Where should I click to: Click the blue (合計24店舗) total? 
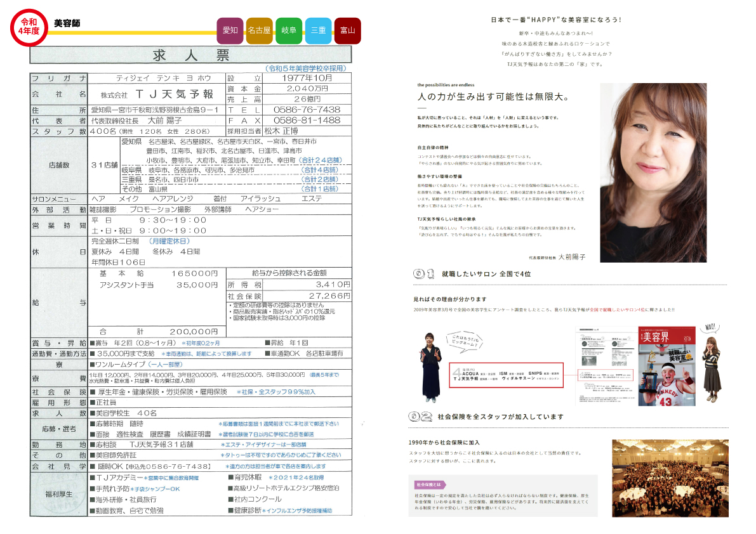[x=320, y=160]
